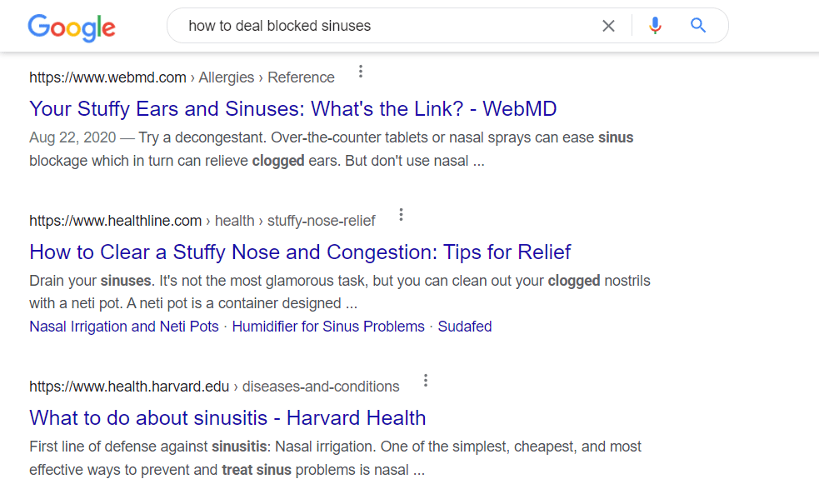Click the Reference breadcrumb in the WebMD result

tap(301, 77)
